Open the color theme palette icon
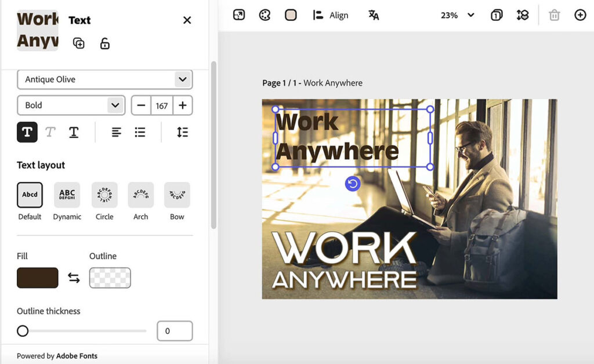This screenshot has height=364, width=594. tap(265, 15)
